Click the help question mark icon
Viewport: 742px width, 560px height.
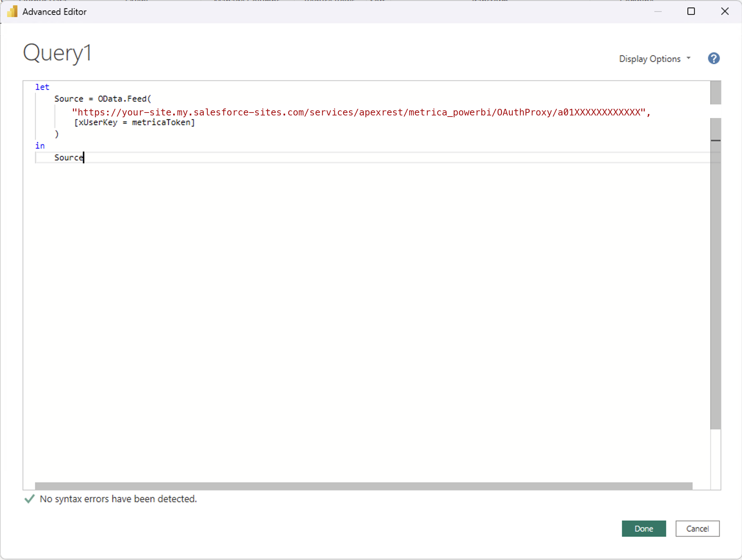pos(713,58)
